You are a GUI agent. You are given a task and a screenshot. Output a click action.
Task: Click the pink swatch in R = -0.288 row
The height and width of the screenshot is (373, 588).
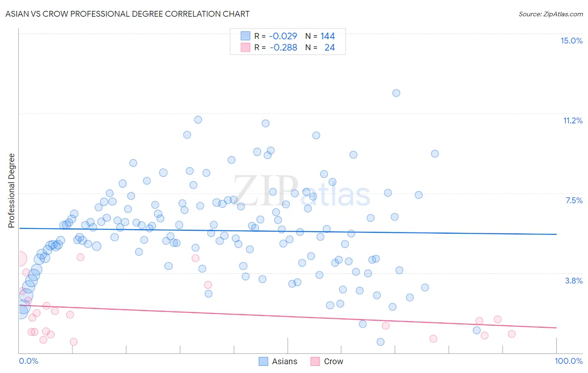pyautogui.click(x=245, y=47)
